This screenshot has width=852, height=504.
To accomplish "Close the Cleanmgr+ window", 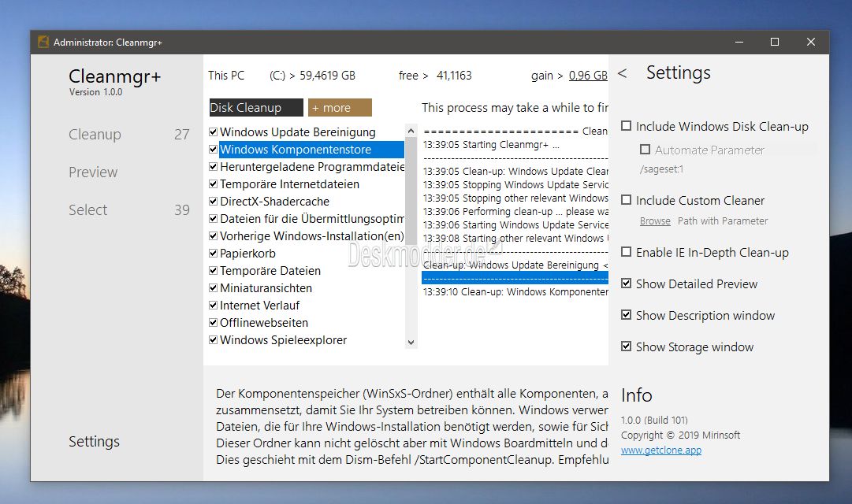I will click(811, 42).
